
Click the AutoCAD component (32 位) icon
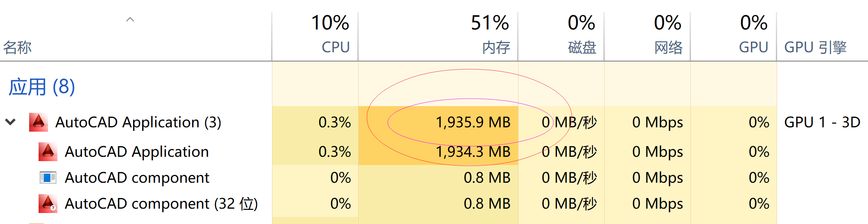48,204
